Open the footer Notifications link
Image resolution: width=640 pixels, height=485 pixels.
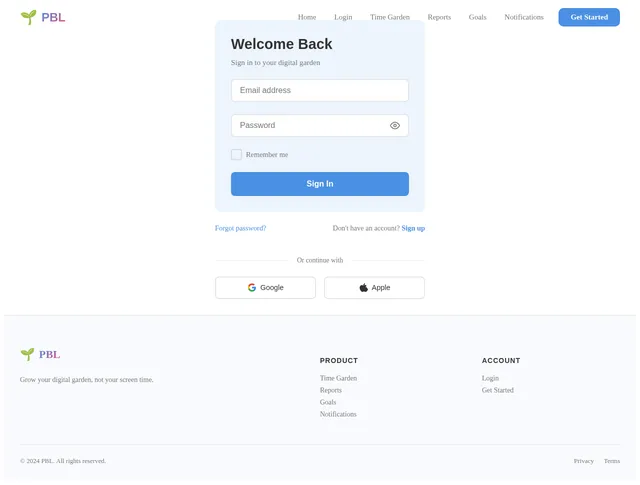338,414
